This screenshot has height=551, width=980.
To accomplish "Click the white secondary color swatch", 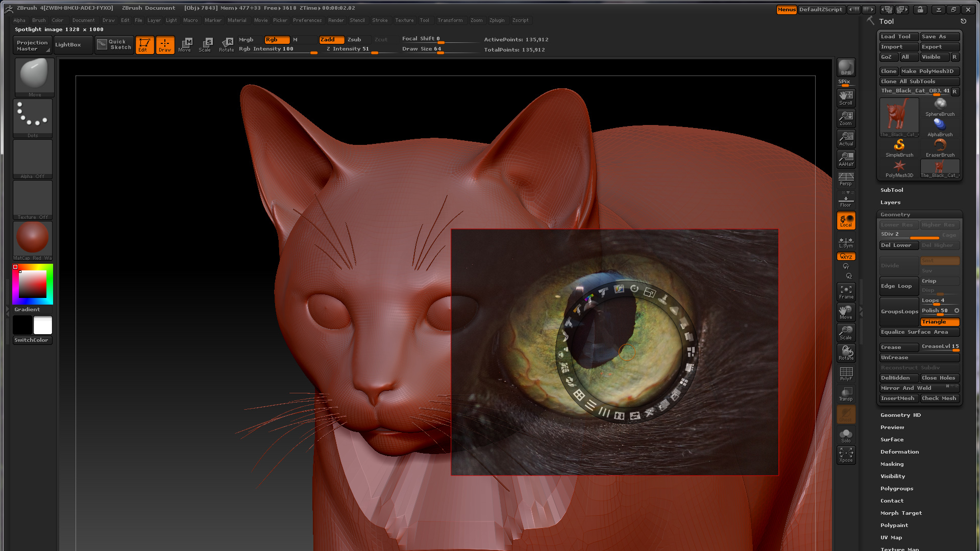I will [43, 325].
